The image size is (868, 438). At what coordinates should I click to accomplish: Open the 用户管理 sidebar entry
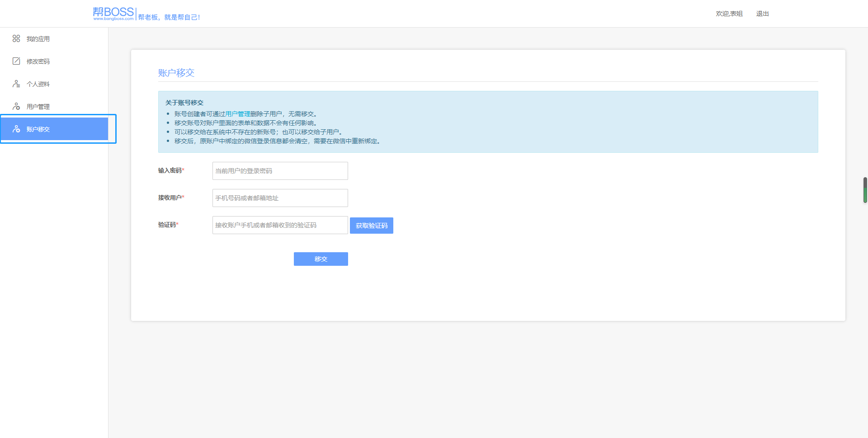(38, 107)
